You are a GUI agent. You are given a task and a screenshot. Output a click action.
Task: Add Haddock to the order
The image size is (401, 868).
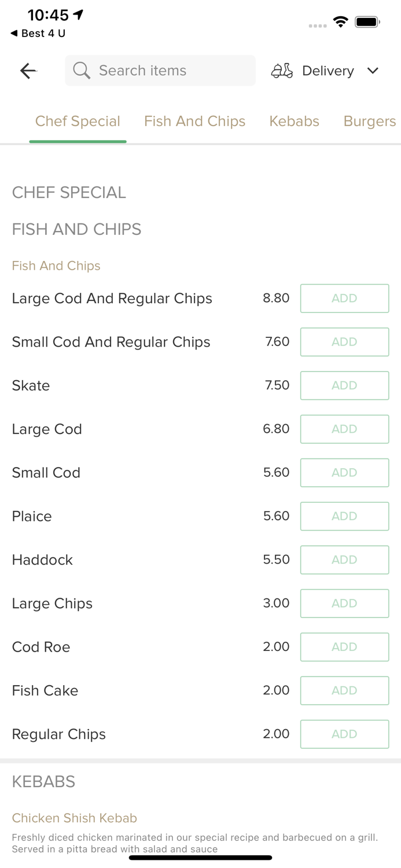point(344,560)
